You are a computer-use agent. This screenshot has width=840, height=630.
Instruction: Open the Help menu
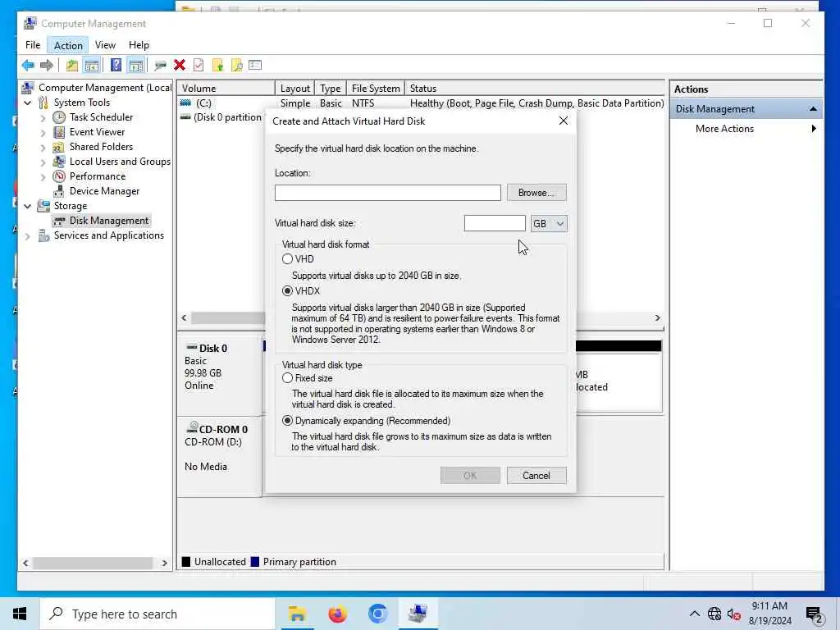coord(139,45)
